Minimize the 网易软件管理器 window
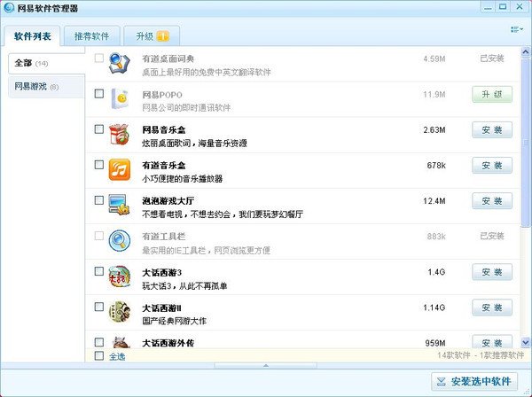 tap(488, 7)
